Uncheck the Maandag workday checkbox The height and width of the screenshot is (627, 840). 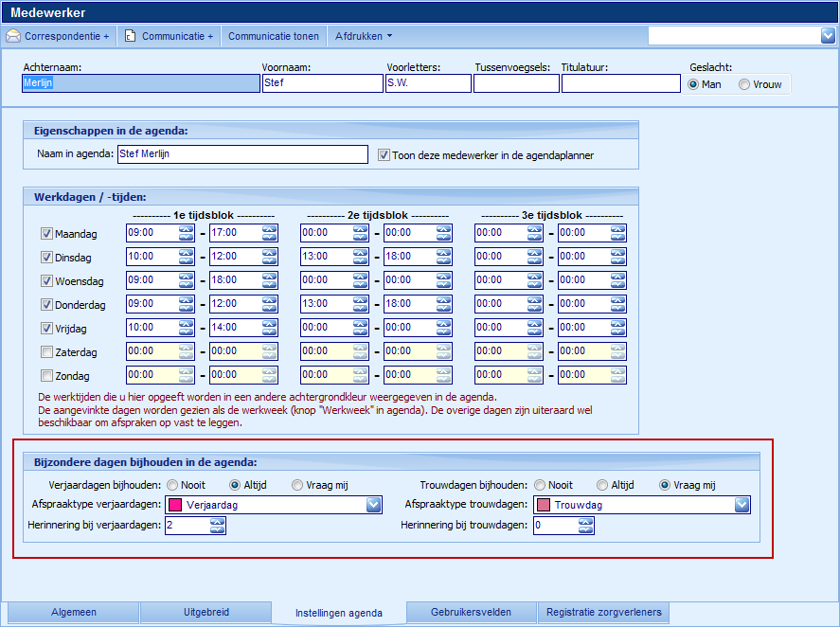[x=46, y=233]
